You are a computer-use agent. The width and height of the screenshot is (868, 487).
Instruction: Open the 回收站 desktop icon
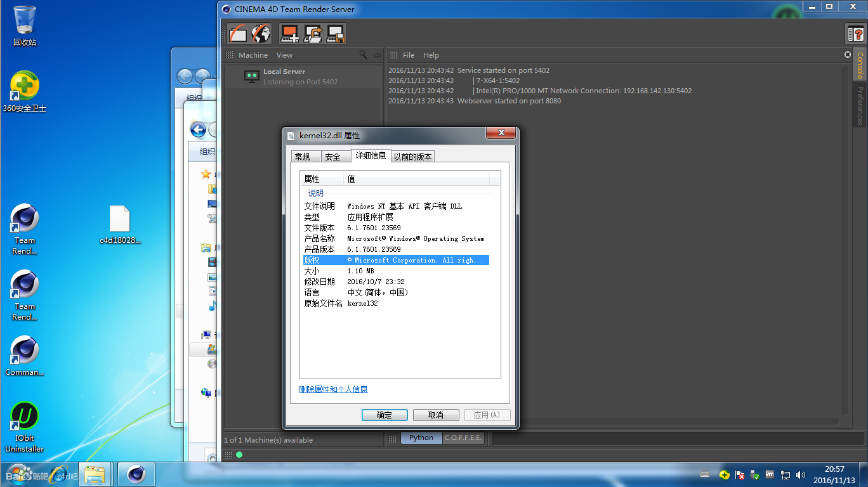coord(25,25)
